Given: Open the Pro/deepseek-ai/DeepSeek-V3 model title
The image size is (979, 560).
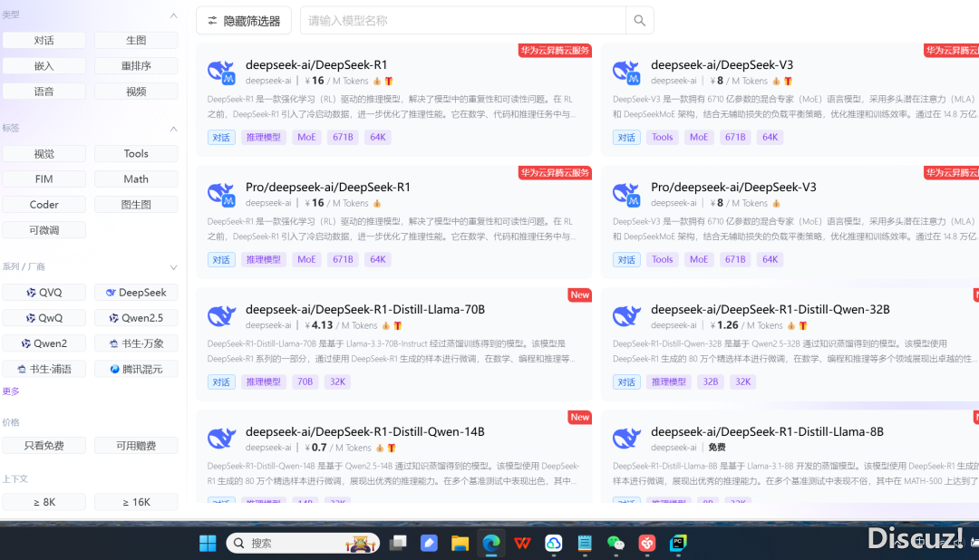Looking at the screenshot, I should 733,188.
